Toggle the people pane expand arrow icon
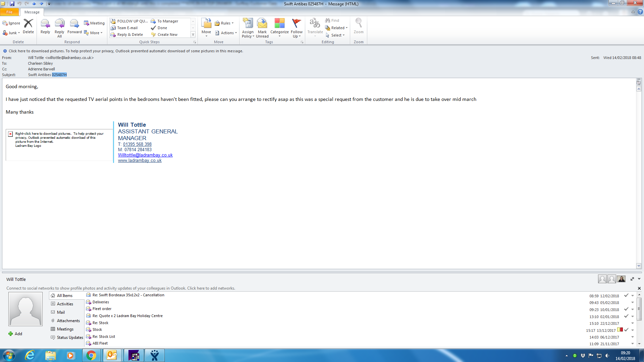The width and height of the screenshot is (644, 362). (632, 279)
